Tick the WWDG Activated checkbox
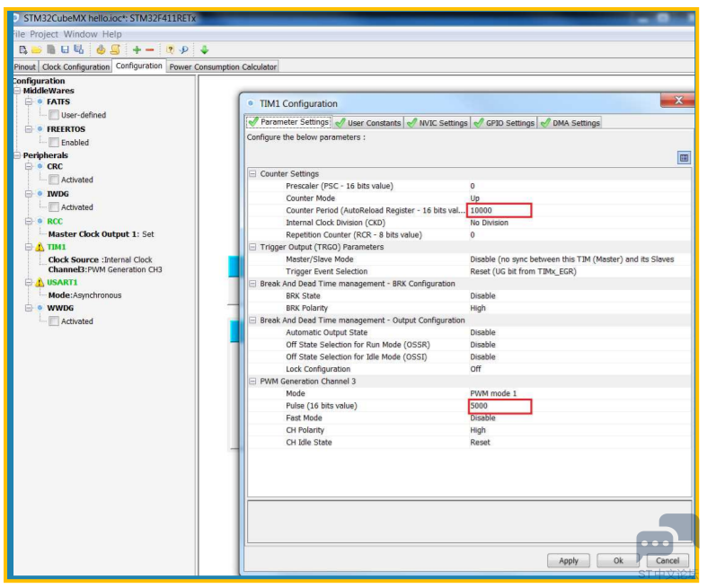The image size is (707, 588). [x=54, y=321]
